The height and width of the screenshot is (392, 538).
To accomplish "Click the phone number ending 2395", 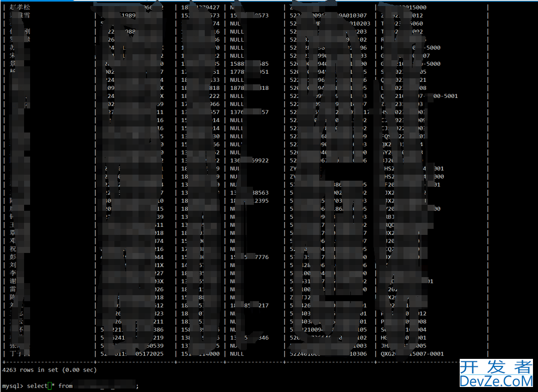I will click(249, 201).
